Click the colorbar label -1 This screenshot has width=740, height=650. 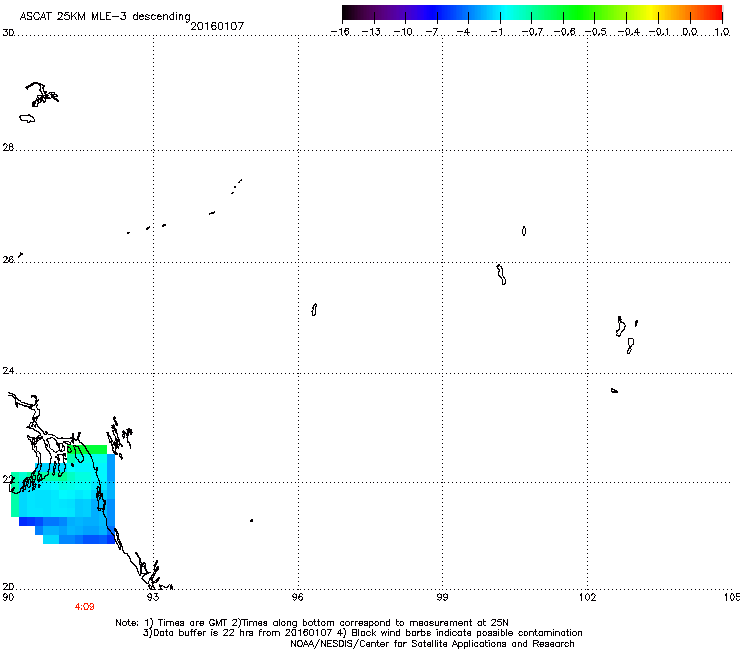click(496, 32)
